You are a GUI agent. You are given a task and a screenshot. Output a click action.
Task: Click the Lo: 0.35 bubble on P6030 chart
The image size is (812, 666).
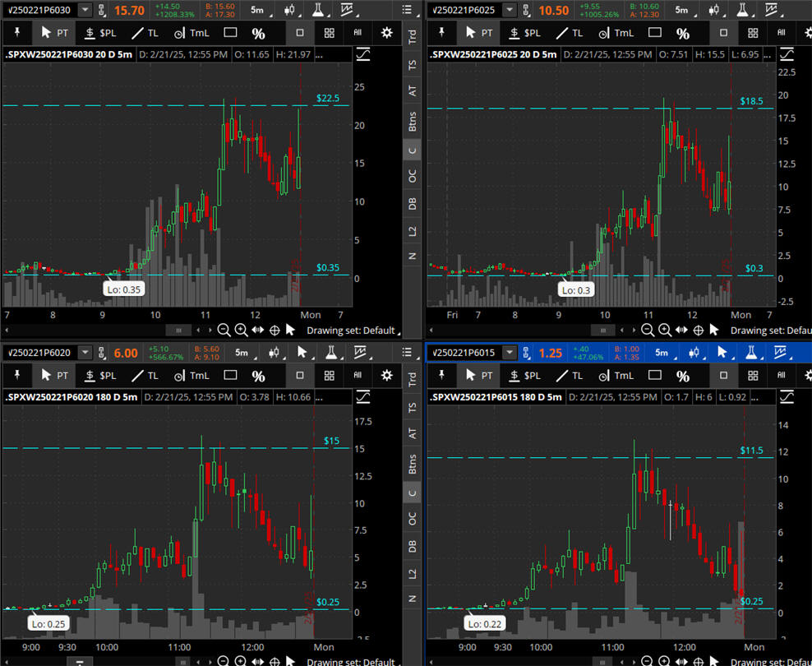click(x=124, y=289)
